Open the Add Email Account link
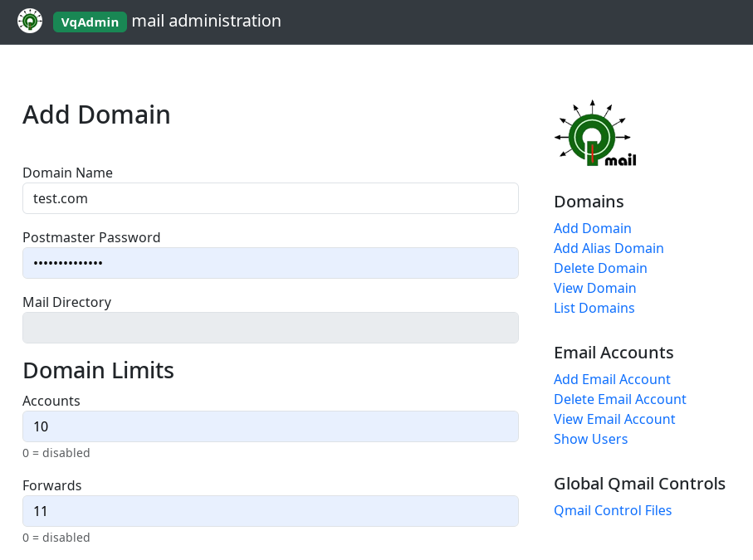753x560 pixels. (x=612, y=380)
